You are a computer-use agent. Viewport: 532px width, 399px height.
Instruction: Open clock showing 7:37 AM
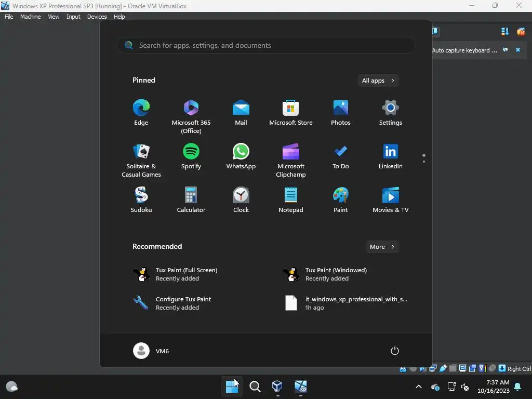pyautogui.click(x=494, y=387)
